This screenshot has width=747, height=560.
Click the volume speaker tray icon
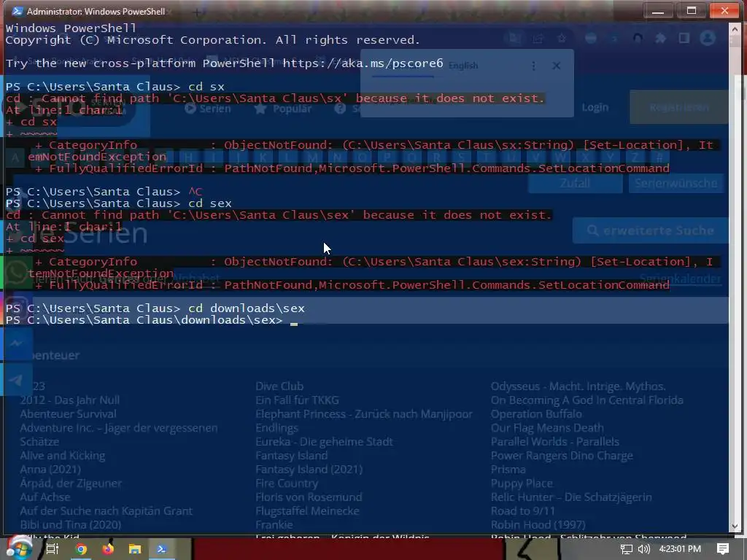[643, 549]
